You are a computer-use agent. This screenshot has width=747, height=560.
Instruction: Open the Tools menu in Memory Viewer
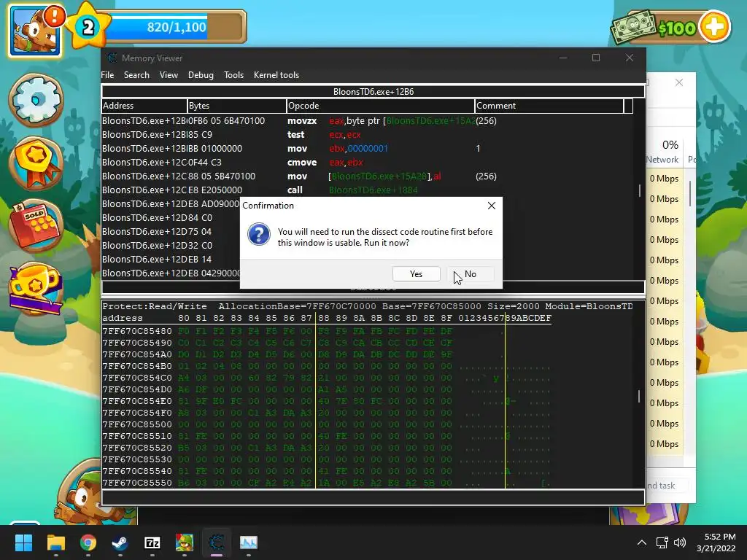(233, 75)
